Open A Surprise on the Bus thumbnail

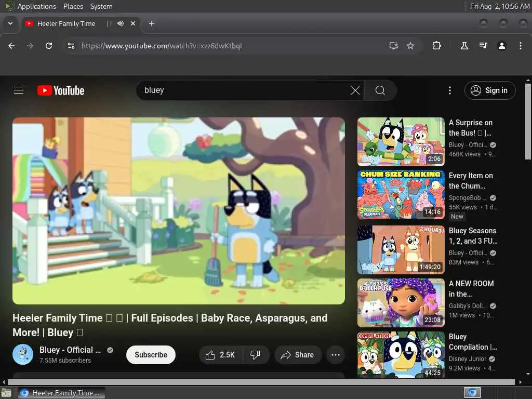point(401,141)
